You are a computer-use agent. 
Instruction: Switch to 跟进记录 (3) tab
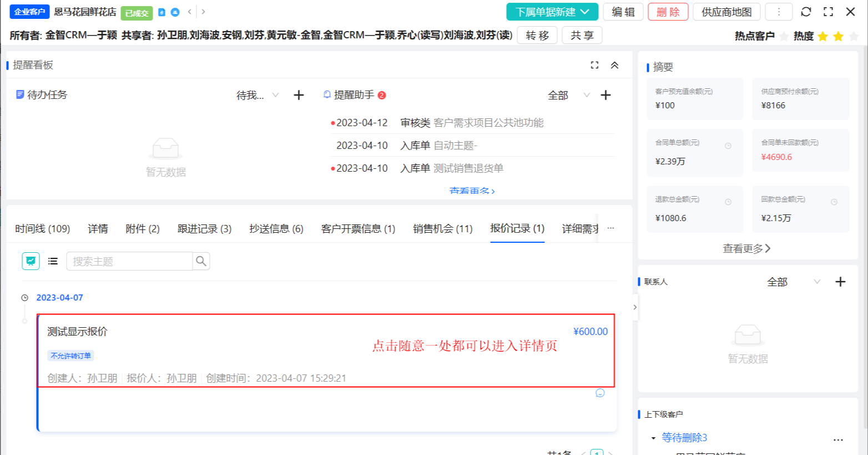click(204, 229)
